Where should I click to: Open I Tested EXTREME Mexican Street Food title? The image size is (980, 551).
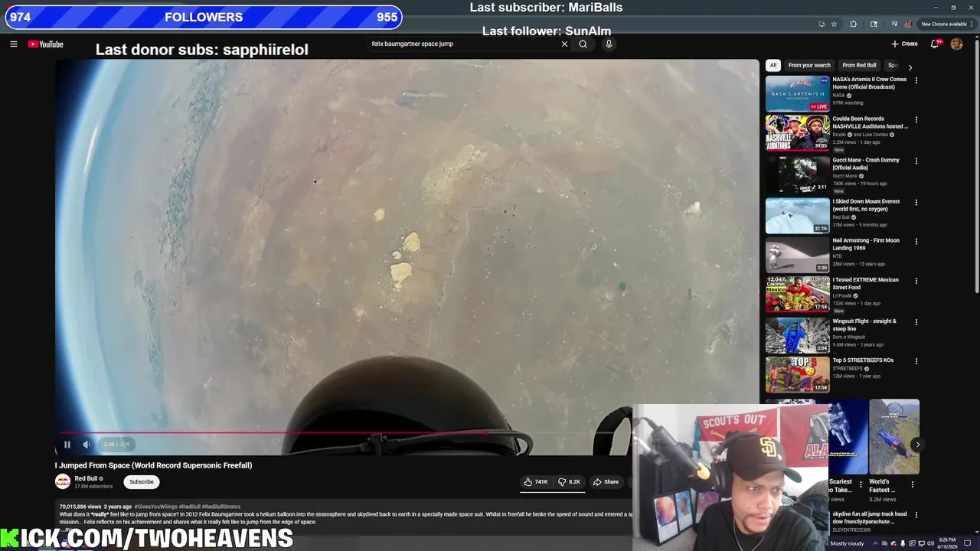[865, 283]
